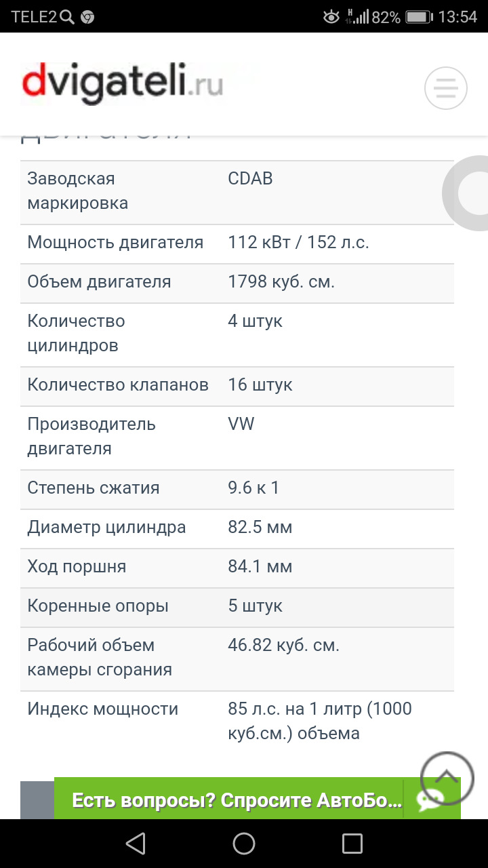The height and width of the screenshot is (868, 488).
Task: Tap the "Мощность двигателя" row label
Action: click(x=115, y=243)
